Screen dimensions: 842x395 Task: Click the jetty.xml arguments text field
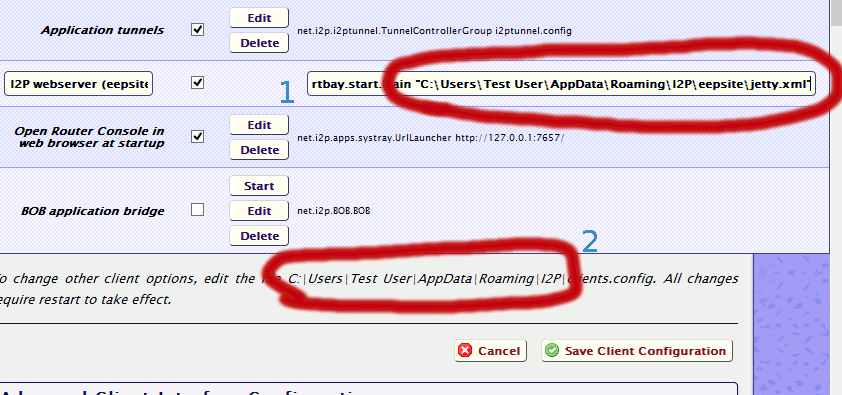click(561, 83)
